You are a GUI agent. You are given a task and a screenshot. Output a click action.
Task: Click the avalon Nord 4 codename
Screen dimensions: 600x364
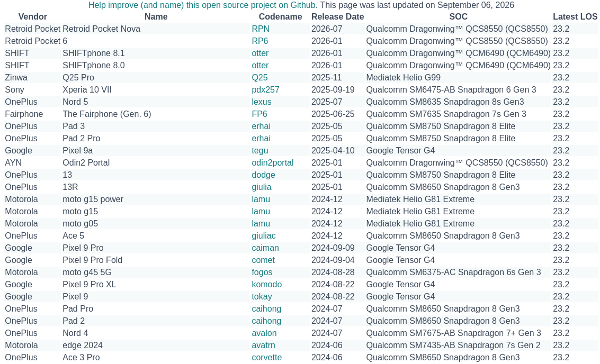264,333
